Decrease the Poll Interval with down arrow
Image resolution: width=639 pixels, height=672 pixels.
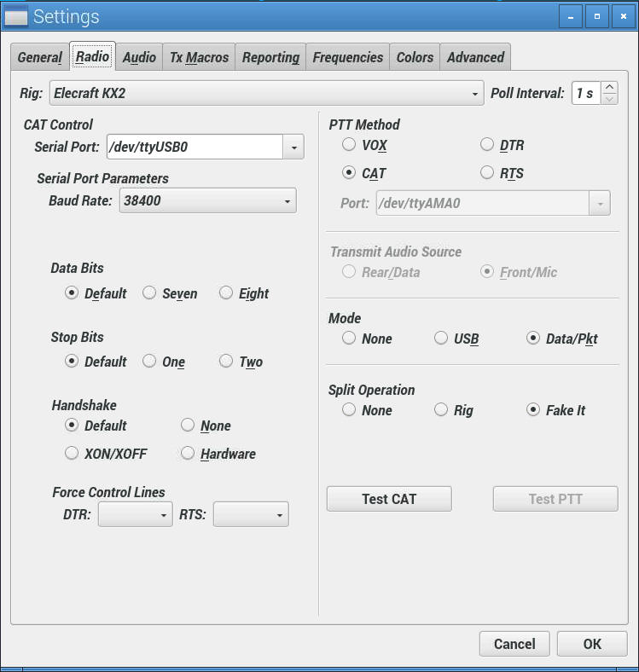pos(609,99)
